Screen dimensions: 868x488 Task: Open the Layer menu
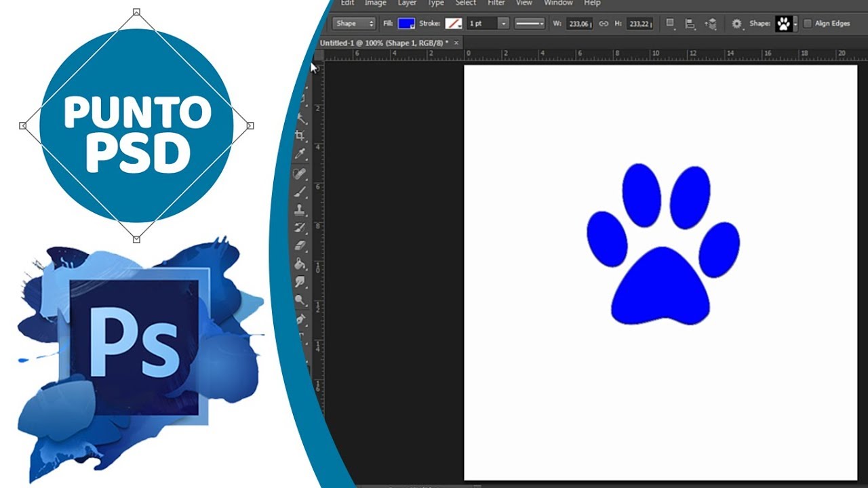point(407,3)
